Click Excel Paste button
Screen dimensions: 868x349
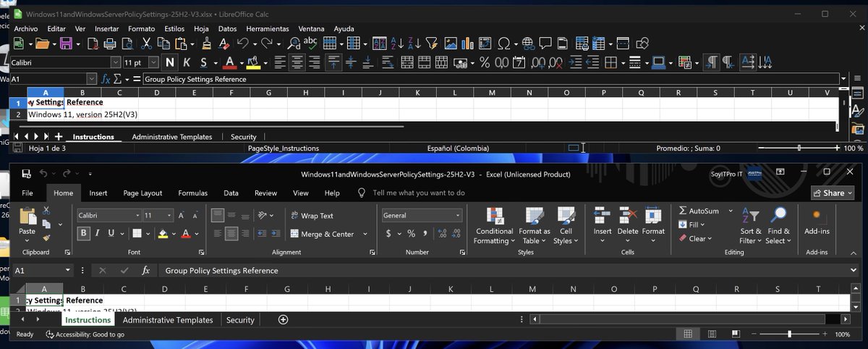[27, 223]
